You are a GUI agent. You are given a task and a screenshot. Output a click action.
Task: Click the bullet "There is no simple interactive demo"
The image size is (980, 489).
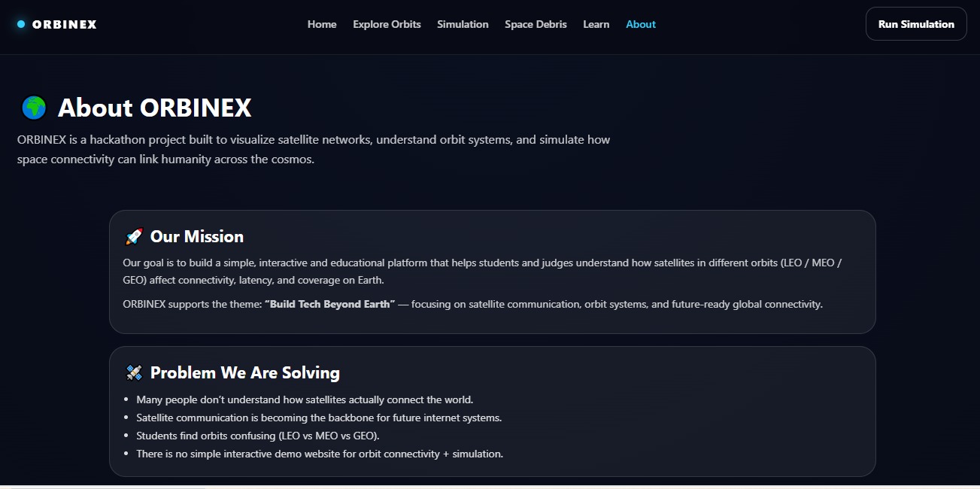pyautogui.click(x=320, y=454)
